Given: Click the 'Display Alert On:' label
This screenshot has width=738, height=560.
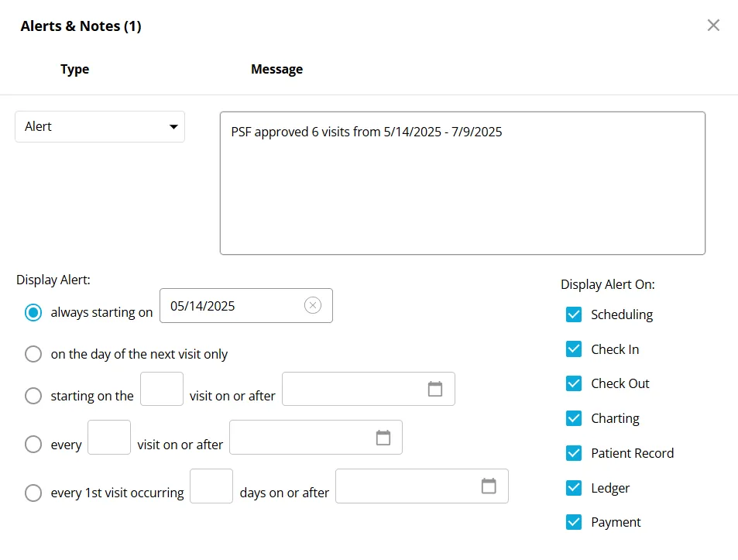Looking at the screenshot, I should [608, 284].
